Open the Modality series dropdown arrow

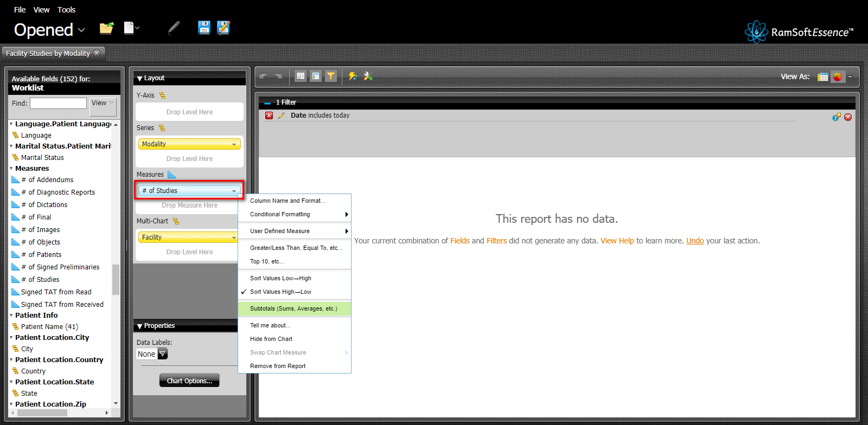click(x=234, y=144)
